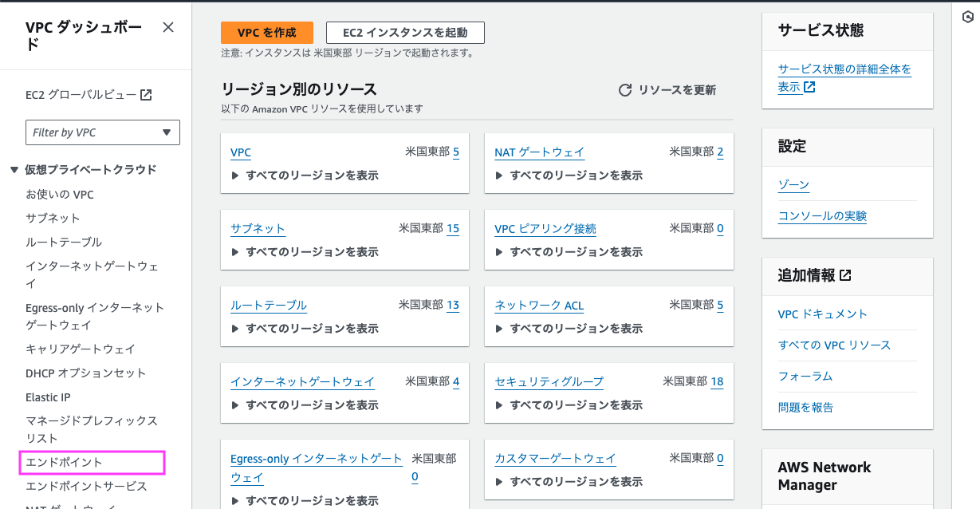The height and width of the screenshot is (509, 980).
Task: Open コンソールの実験 link
Action: [822, 215]
